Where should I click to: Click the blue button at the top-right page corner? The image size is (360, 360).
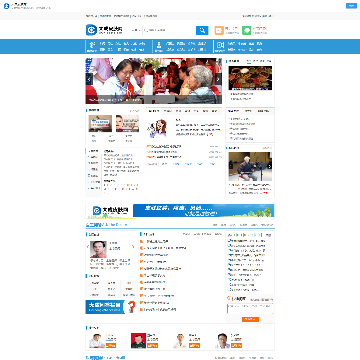(351, 6)
